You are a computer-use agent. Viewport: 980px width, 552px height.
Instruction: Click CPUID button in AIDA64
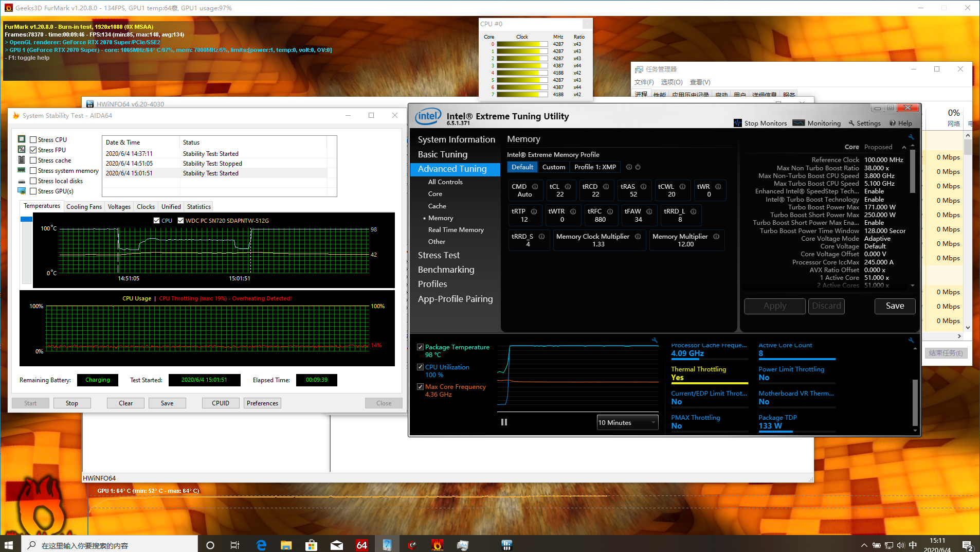tap(221, 403)
